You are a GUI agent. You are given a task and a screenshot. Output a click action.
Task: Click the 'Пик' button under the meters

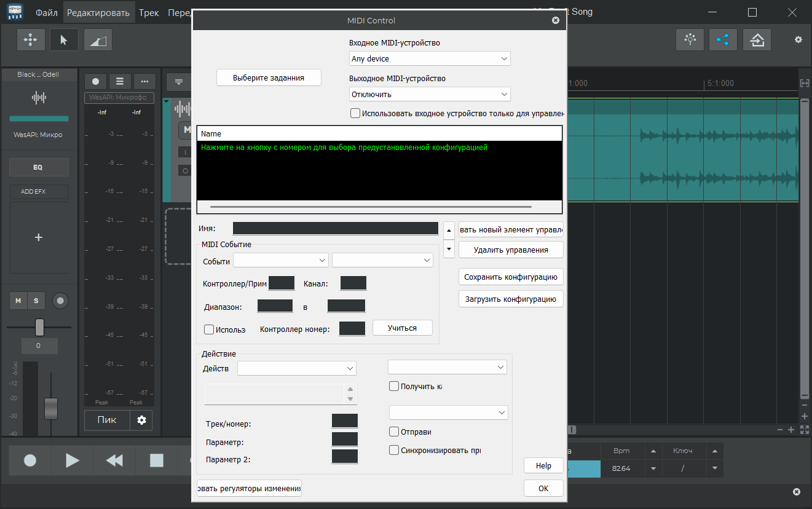[107, 420]
